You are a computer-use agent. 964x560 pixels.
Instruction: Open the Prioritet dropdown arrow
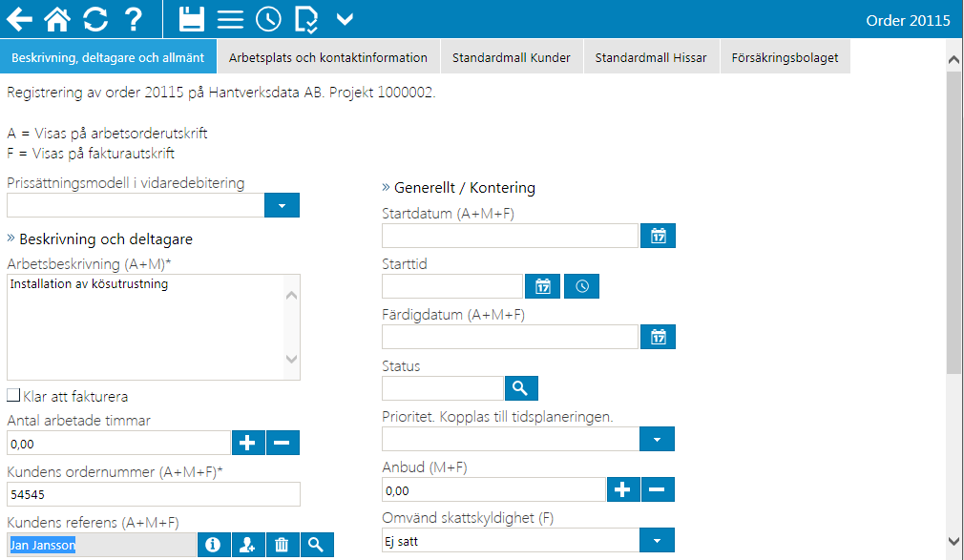click(x=657, y=439)
